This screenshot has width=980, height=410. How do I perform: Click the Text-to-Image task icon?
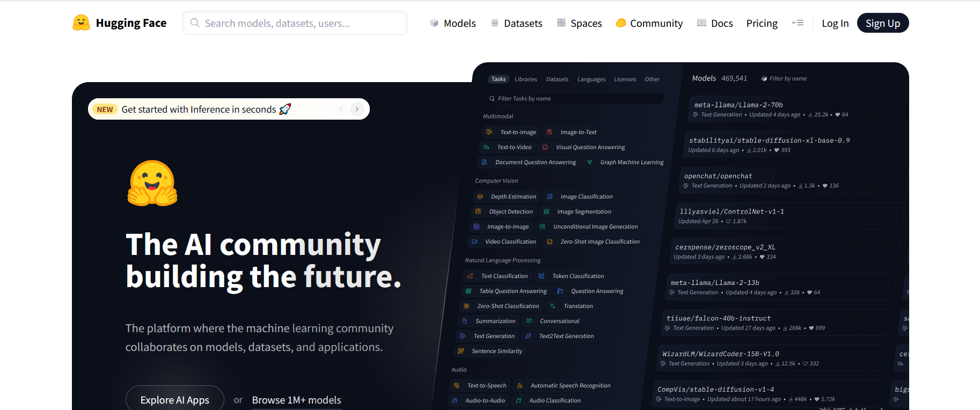(489, 132)
